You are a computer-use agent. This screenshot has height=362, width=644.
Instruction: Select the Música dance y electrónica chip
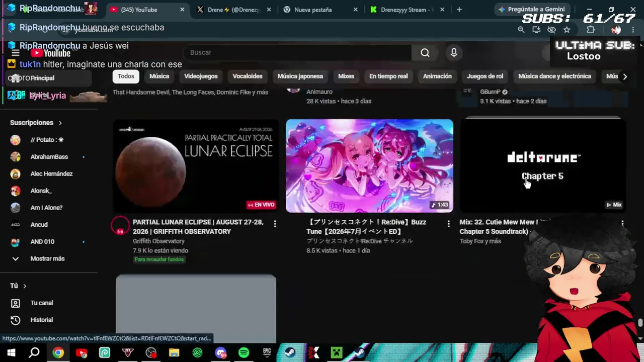point(554,76)
